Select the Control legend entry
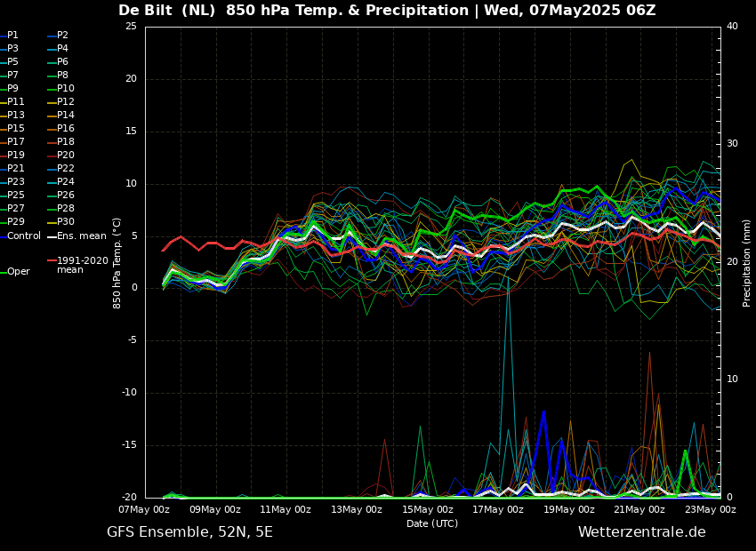This screenshot has width=756, height=551. (x=24, y=236)
